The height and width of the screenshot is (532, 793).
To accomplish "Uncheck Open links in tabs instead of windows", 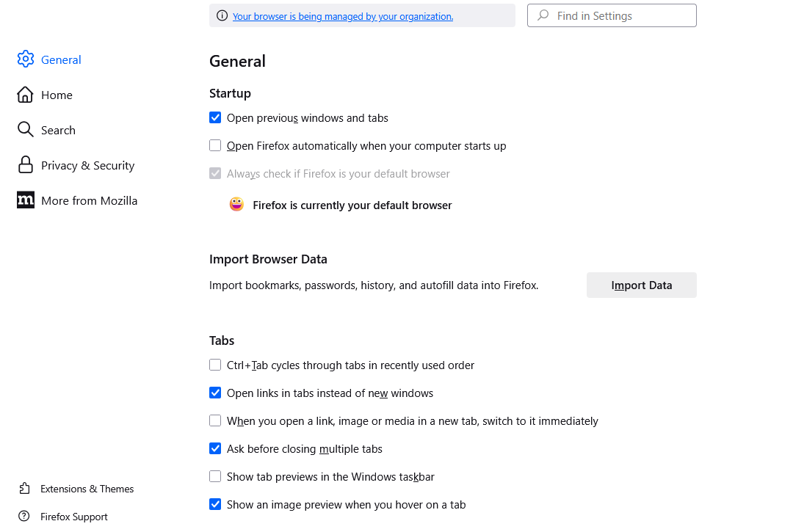I will (x=215, y=393).
